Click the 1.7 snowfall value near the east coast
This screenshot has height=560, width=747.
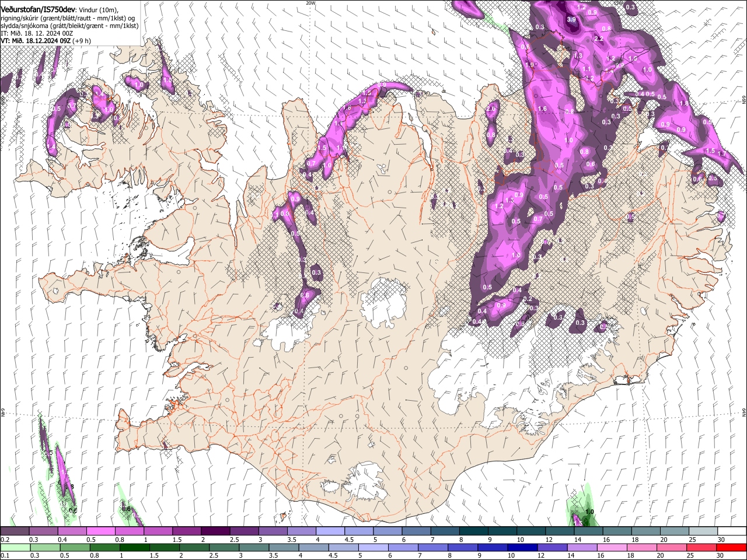coord(721,154)
